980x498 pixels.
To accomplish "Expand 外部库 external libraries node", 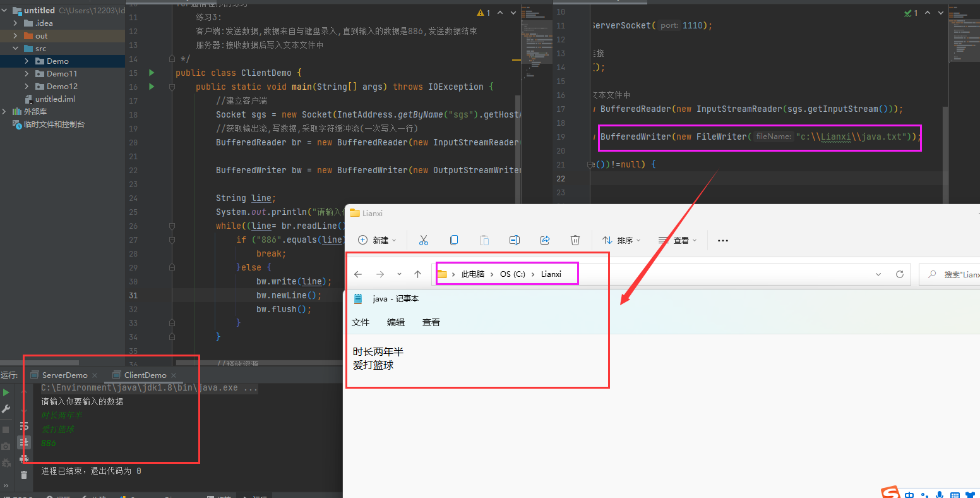I will click(x=5, y=111).
